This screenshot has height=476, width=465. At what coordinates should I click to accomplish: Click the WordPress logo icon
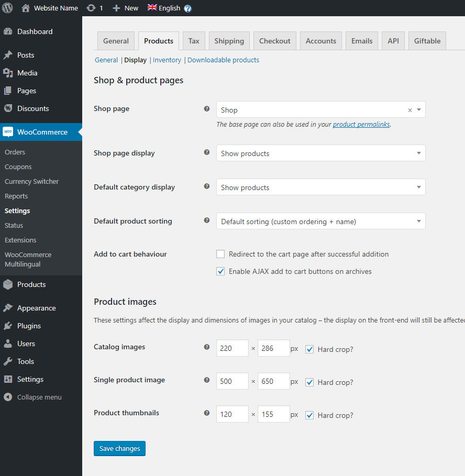point(7,8)
